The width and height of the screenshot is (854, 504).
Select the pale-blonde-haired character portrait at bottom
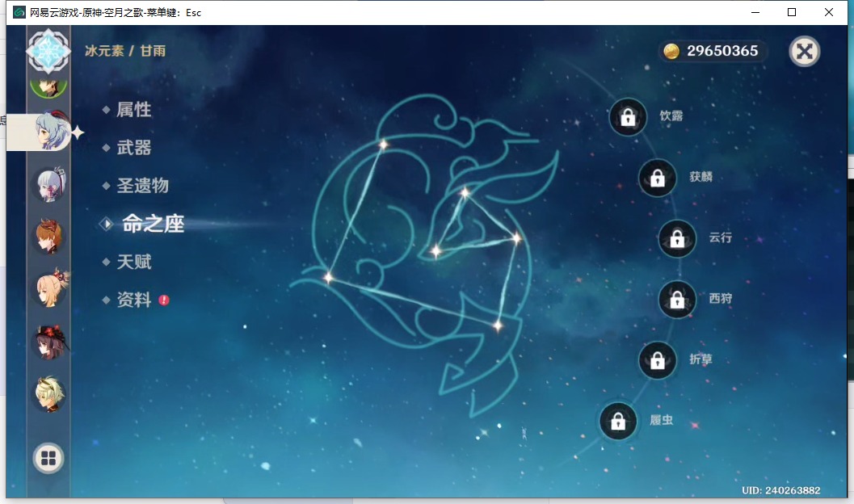click(x=50, y=394)
